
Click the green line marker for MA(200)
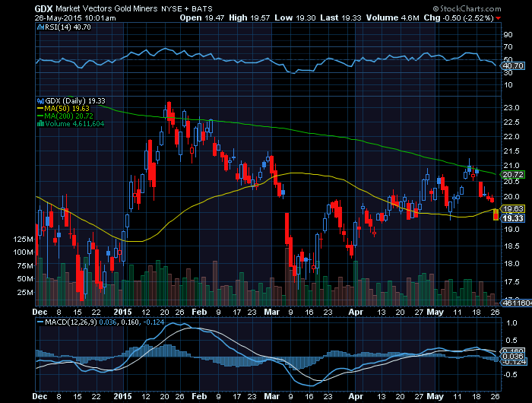40,116
